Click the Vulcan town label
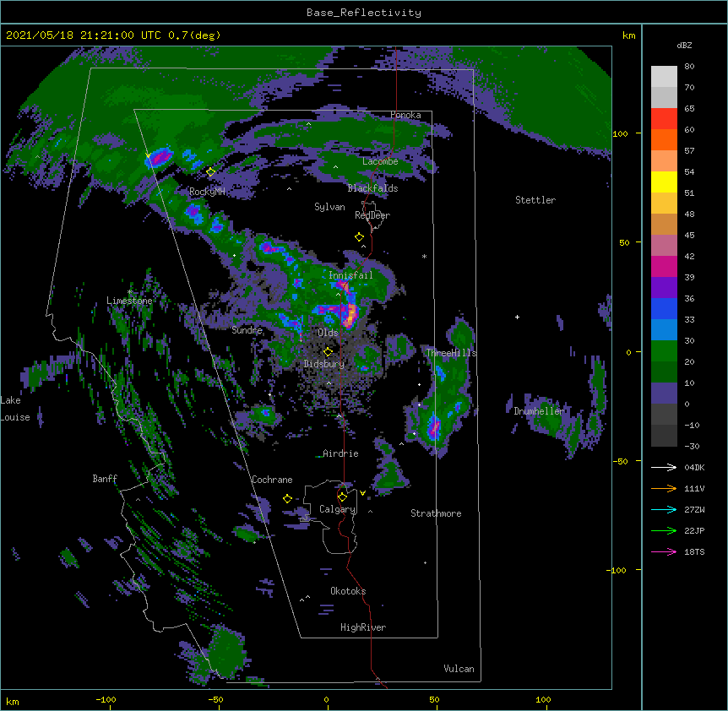This screenshot has height=711, width=728. tap(459, 669)
